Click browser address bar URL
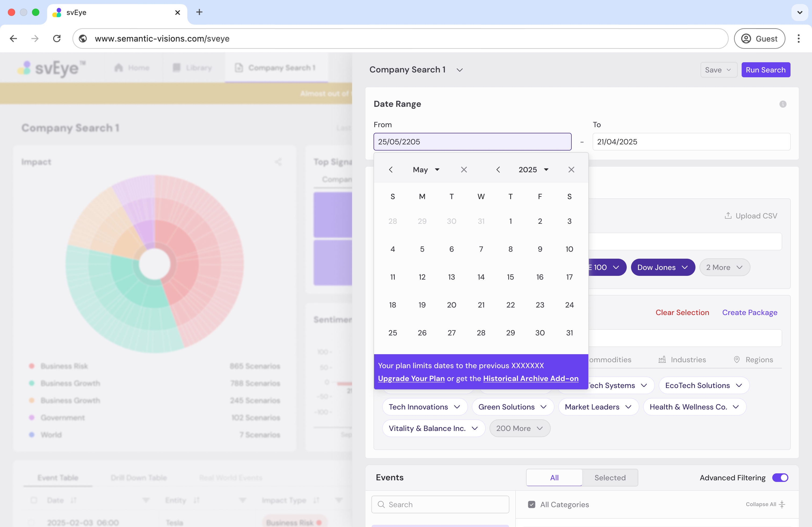812x527 pixels. point(162,39)
